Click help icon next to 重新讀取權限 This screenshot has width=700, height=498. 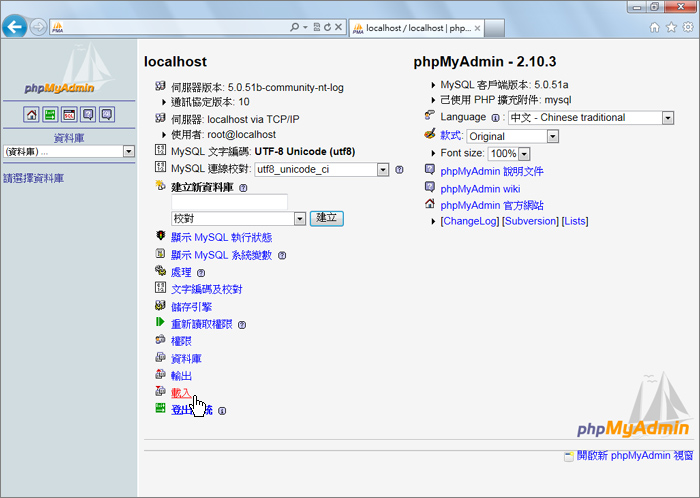[242, 325]
